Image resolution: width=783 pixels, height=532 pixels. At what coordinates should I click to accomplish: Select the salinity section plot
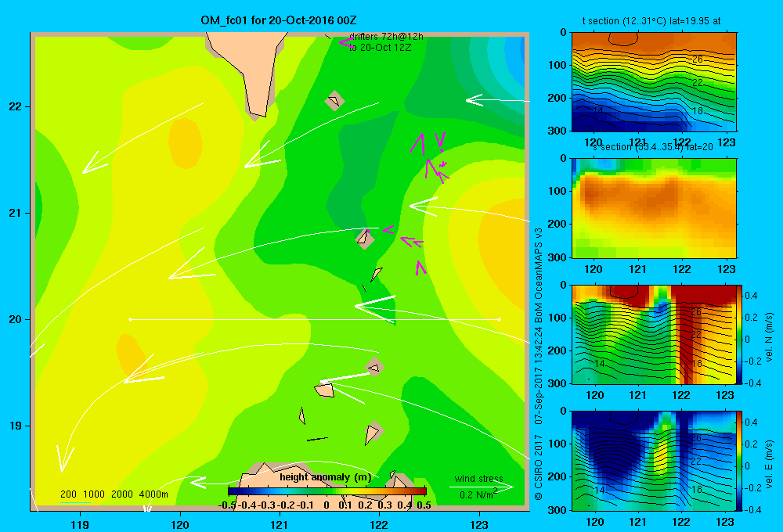[x=654, y=208]
